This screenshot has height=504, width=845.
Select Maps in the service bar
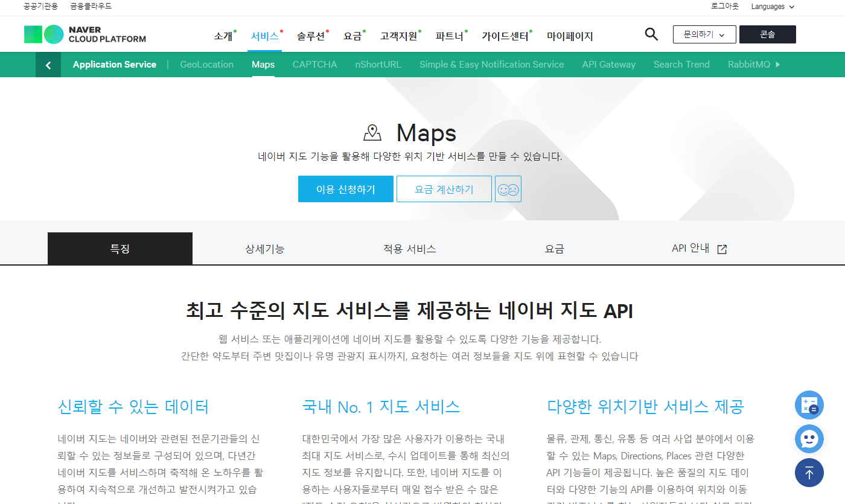pyautogui.click(x=263, y=65)
